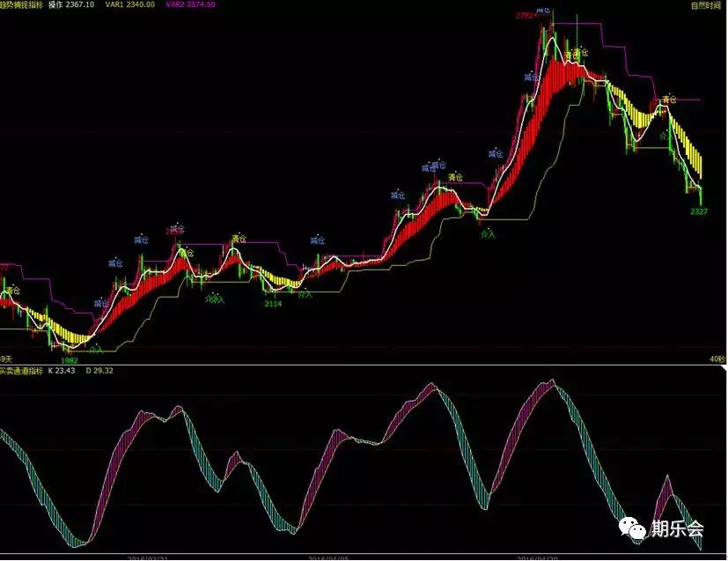Image resolution: width=728 pixels, height=561 pixels.
Task: Select the 操作 2367.10 value readout
Action: 71,4
